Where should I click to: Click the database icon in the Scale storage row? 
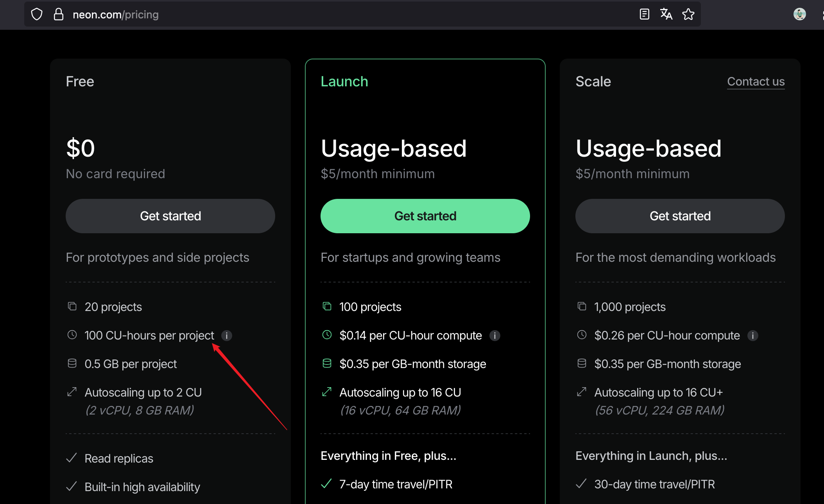pos(582,363)
